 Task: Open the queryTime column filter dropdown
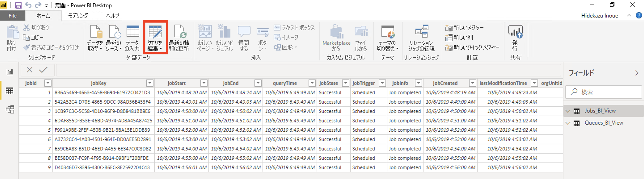312,83
